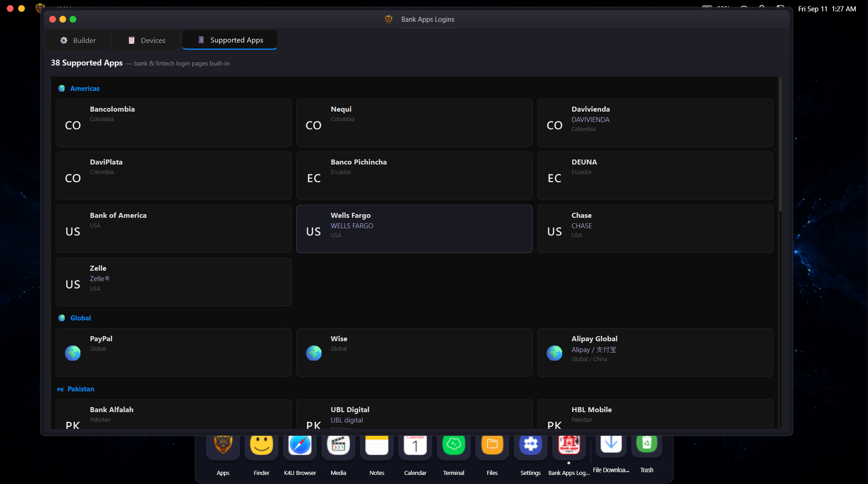Open Notes from the dock
The width and height of the screenshot is (868, 484).
(x=377, y=445)
